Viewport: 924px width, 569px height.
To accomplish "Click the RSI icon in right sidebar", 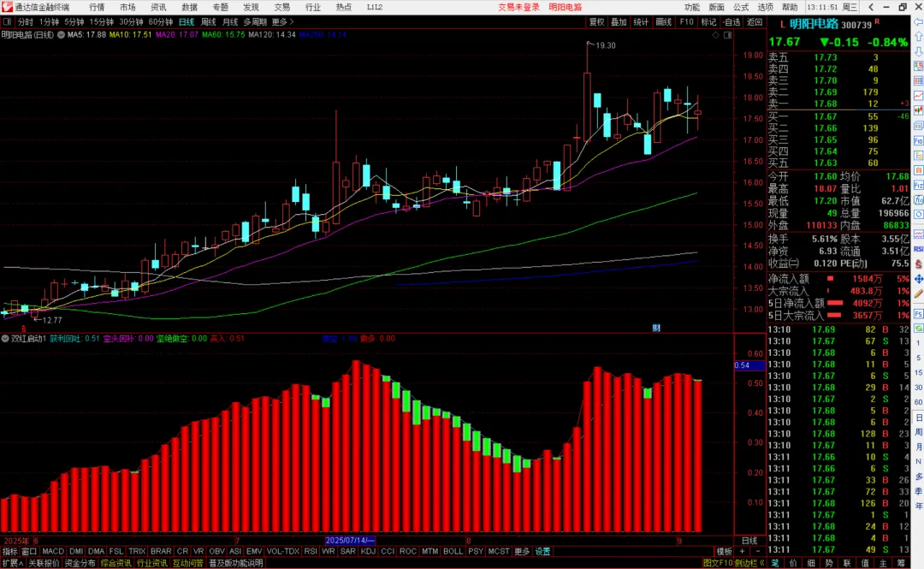I will point(919,249).
